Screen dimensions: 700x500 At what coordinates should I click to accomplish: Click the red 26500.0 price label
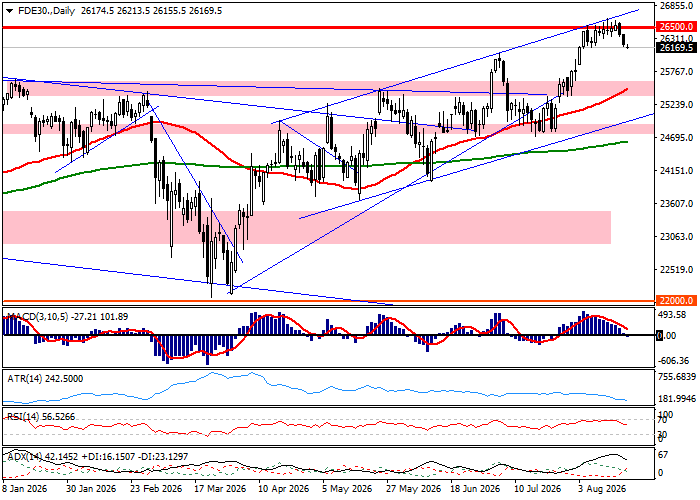point(676,27)
